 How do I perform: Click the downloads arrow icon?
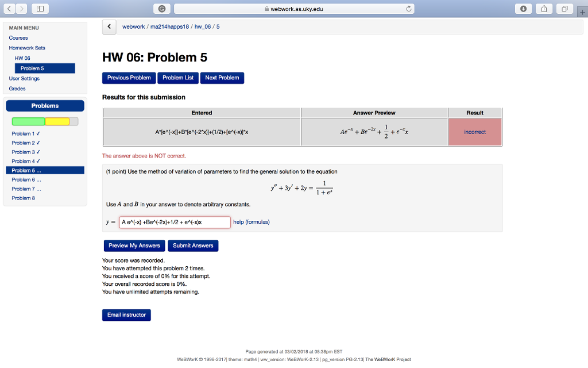[524, 9]
